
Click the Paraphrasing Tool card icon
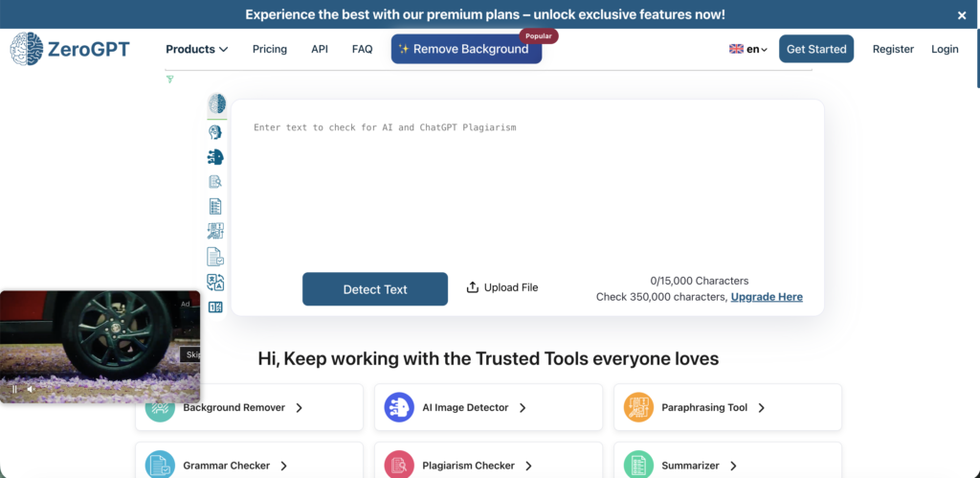(x=638, y=407)
